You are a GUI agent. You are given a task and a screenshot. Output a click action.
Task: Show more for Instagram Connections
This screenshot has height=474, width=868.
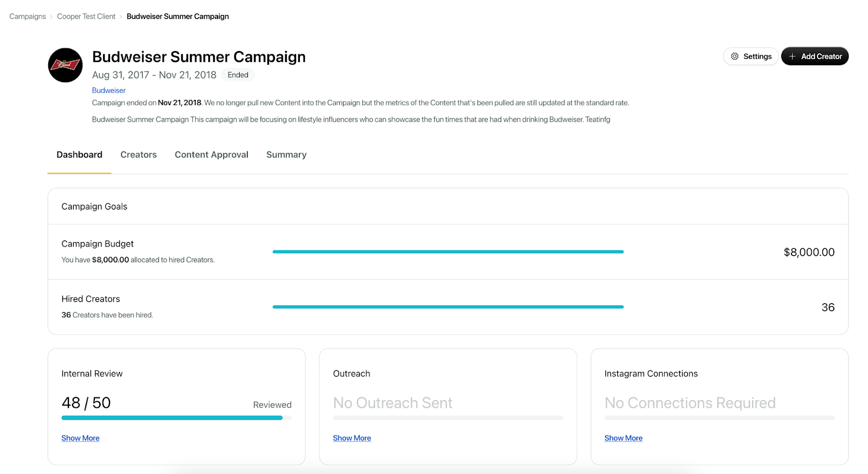pos(623,438)
